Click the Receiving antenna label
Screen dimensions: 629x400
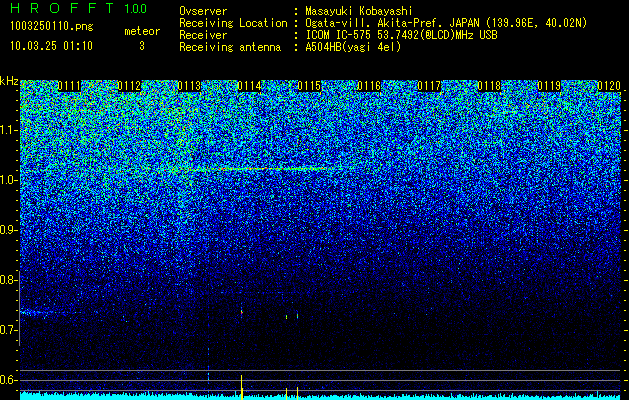click(x=230, y=47)
